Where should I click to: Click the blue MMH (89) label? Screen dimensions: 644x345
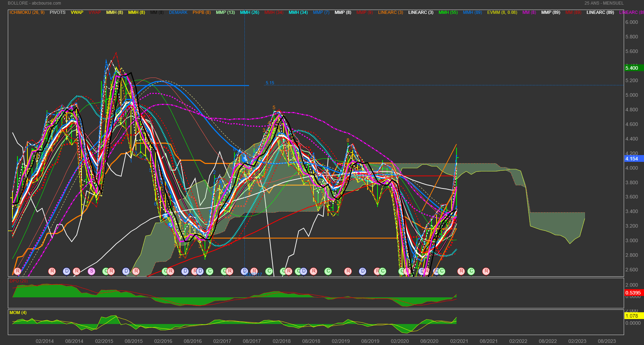click(473, 12)
